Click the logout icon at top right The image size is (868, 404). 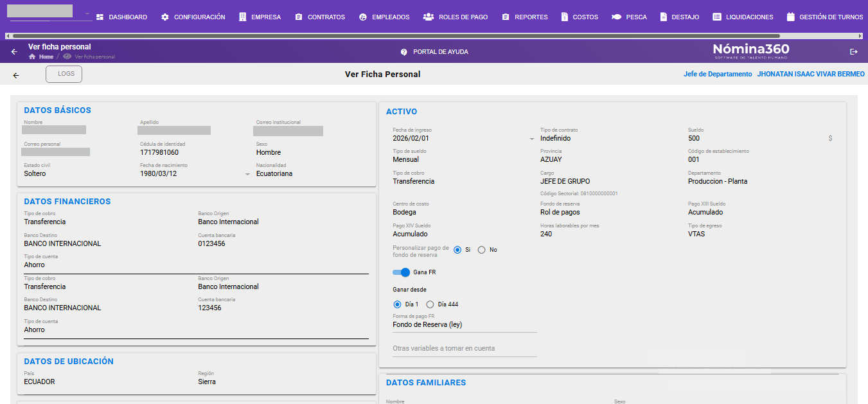pos(854,51)
